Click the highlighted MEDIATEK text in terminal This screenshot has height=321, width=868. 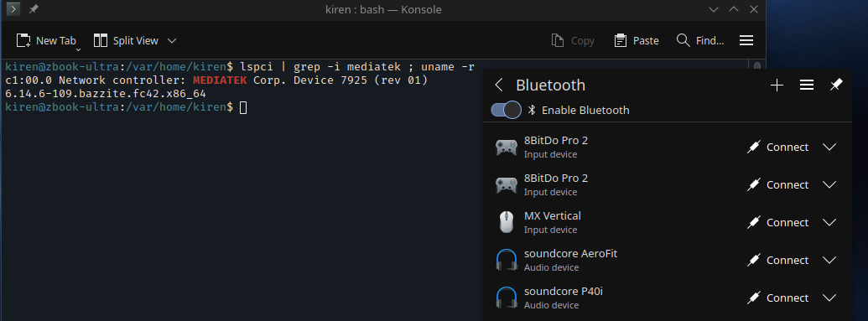point(220,80)
